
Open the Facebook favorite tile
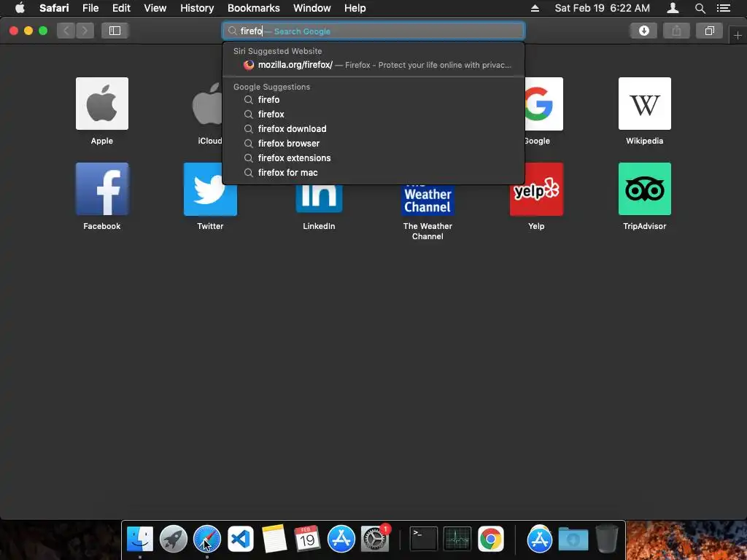[x=102, y=189]
